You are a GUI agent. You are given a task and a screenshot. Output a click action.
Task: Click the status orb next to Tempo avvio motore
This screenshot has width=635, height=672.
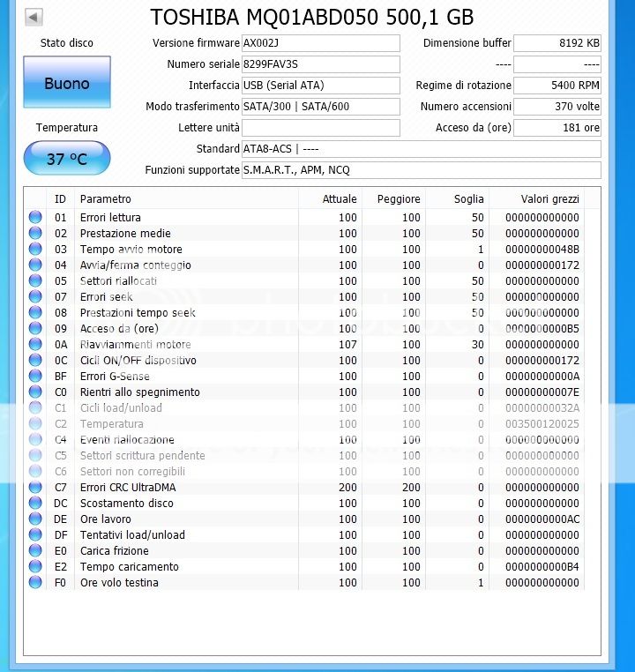click(x=35, y=250)
